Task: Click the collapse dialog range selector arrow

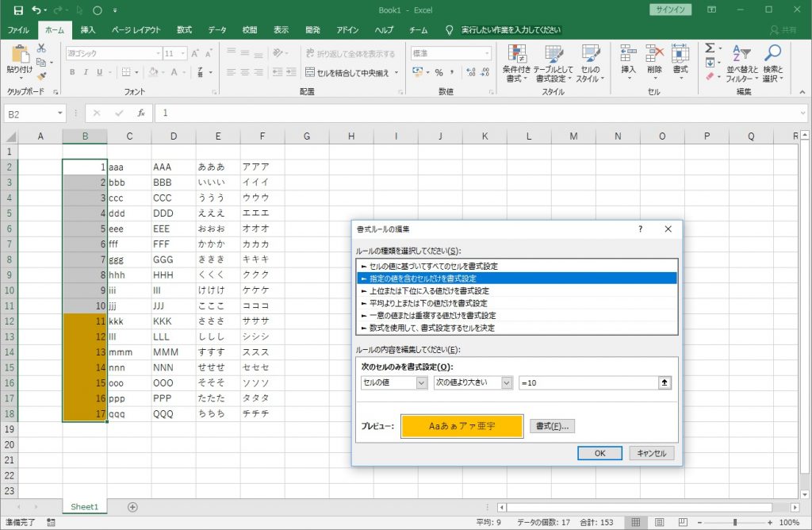Action: [665, 382]
